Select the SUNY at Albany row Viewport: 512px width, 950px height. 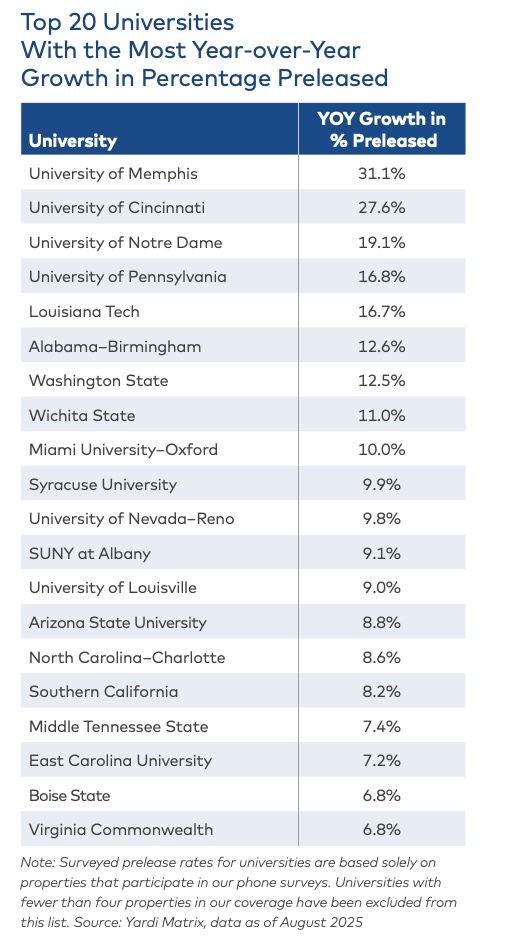pyautogui.click(x=243, y=553)
